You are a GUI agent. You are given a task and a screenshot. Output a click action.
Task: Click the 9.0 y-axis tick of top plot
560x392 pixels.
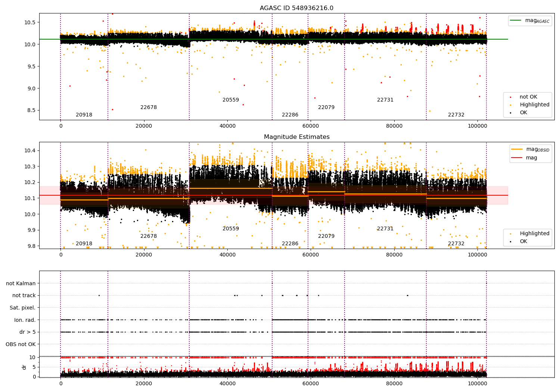coord(31,88)
